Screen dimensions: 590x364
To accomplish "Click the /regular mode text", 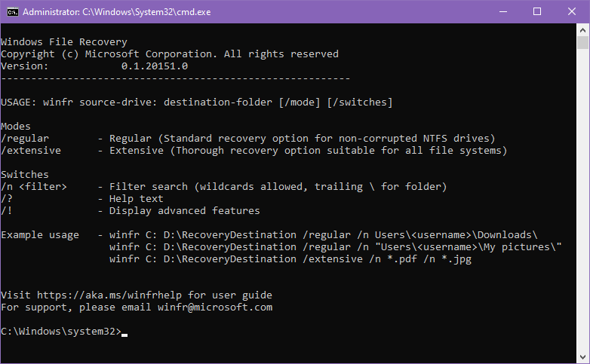I will pos(25,139).
